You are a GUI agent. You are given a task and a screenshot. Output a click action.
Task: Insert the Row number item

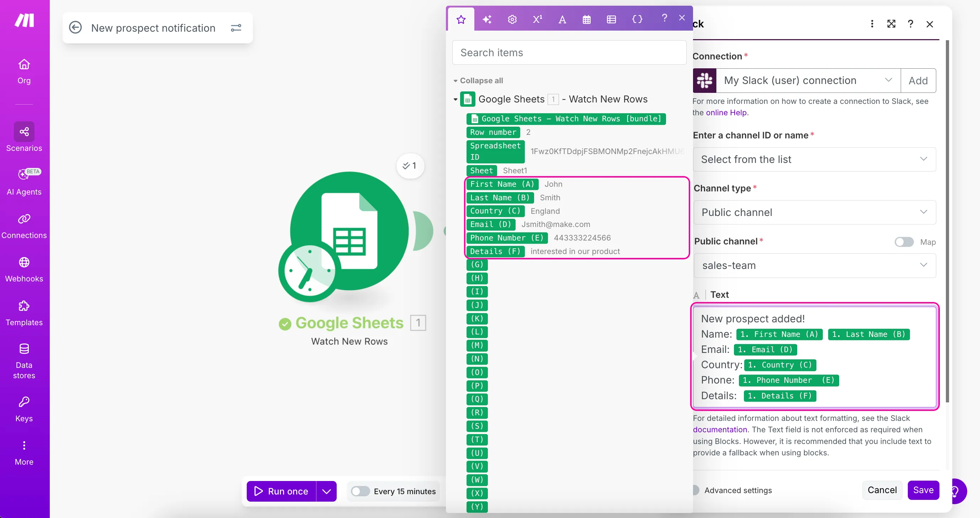[x=493, y=132]
